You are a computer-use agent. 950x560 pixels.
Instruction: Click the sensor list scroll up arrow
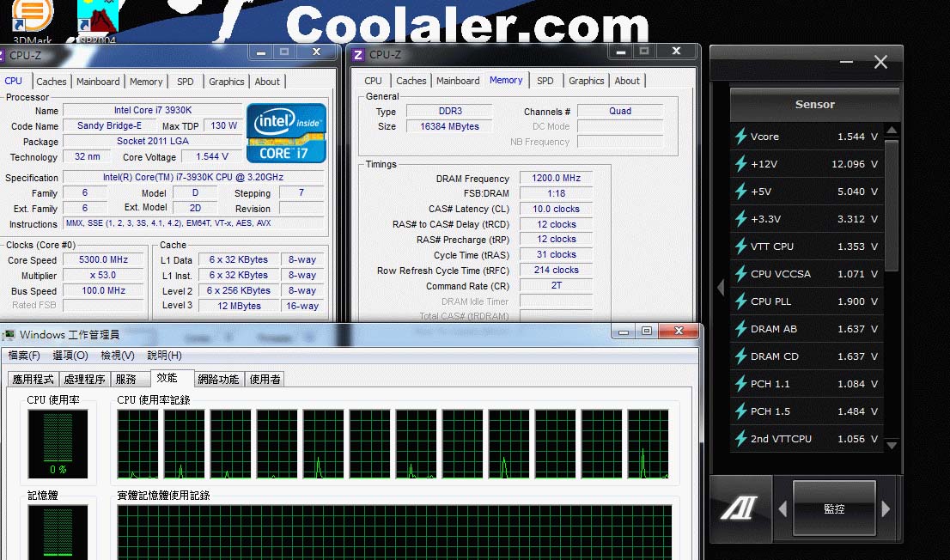[892, 131]
